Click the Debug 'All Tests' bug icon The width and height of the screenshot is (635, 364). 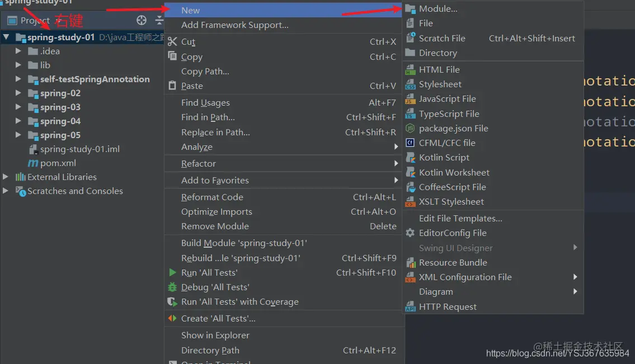172,287
